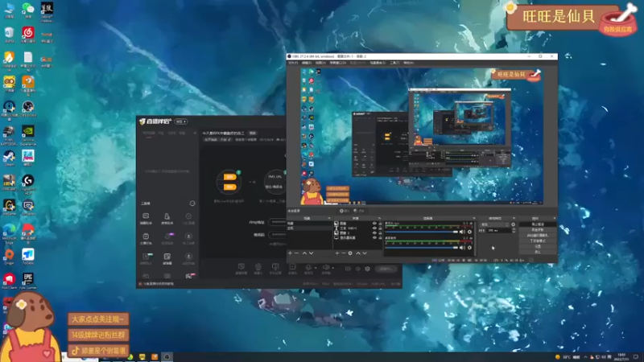
Task: Open ToDesk desktop shortcut
Action: [x=28, y=257]
